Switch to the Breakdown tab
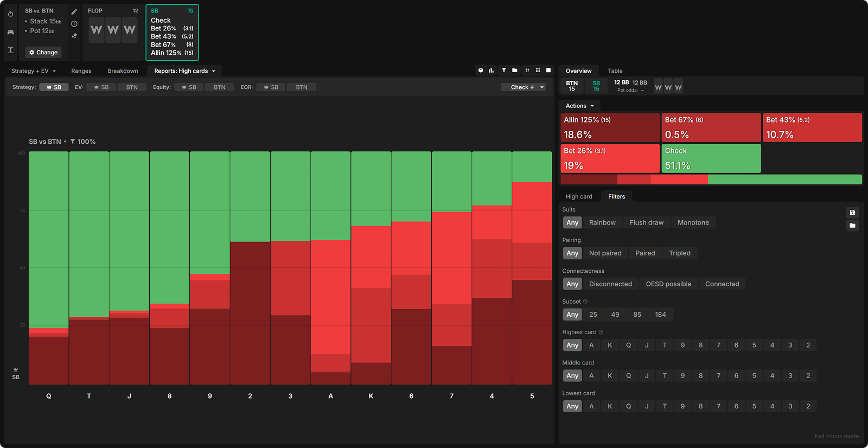 click(x=123, y=71)
